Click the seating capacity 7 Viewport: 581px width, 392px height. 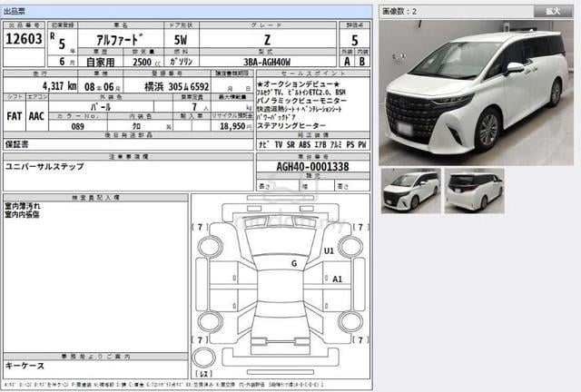click(194, 107)
